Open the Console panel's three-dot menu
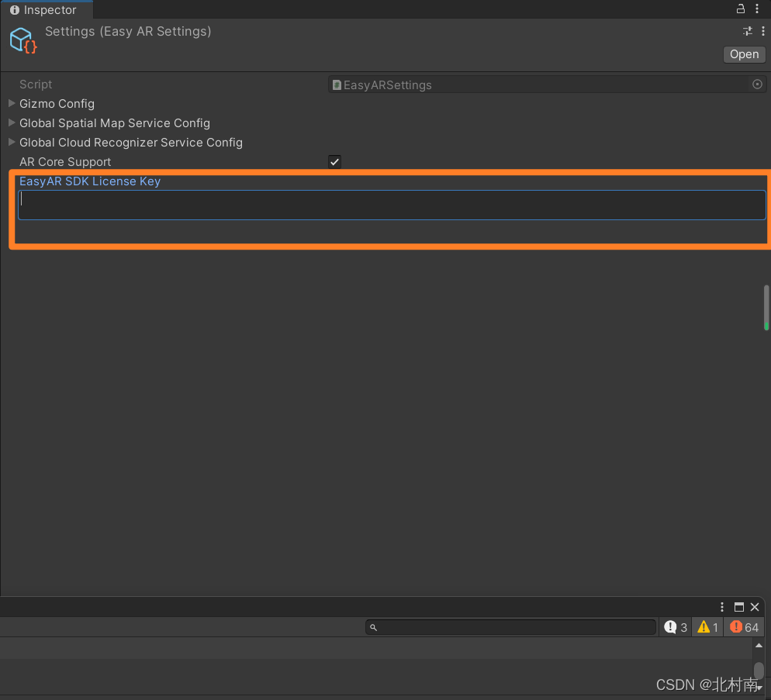 (722, 607)
